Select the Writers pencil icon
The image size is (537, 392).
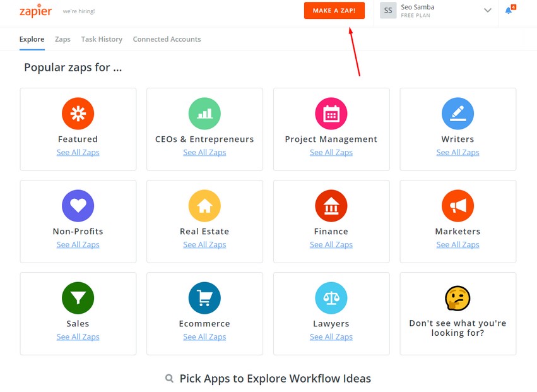(x=458, y=114)
